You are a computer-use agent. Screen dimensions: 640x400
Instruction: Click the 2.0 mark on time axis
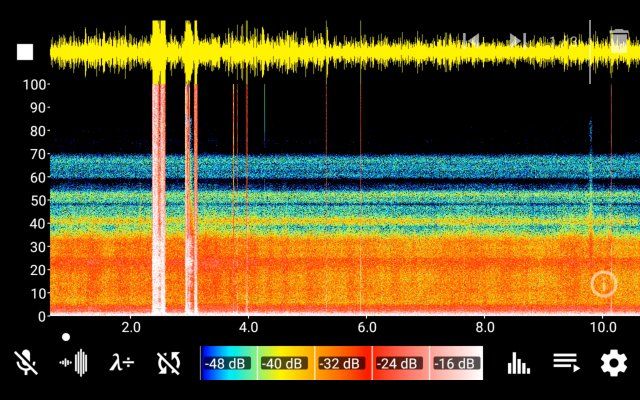pos(131,327)
